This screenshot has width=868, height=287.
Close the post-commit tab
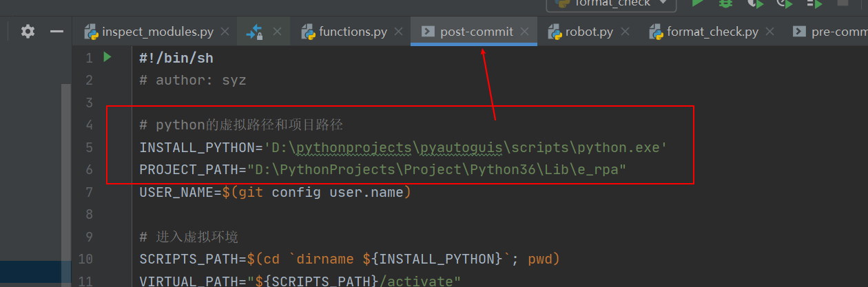click(526, 32)
